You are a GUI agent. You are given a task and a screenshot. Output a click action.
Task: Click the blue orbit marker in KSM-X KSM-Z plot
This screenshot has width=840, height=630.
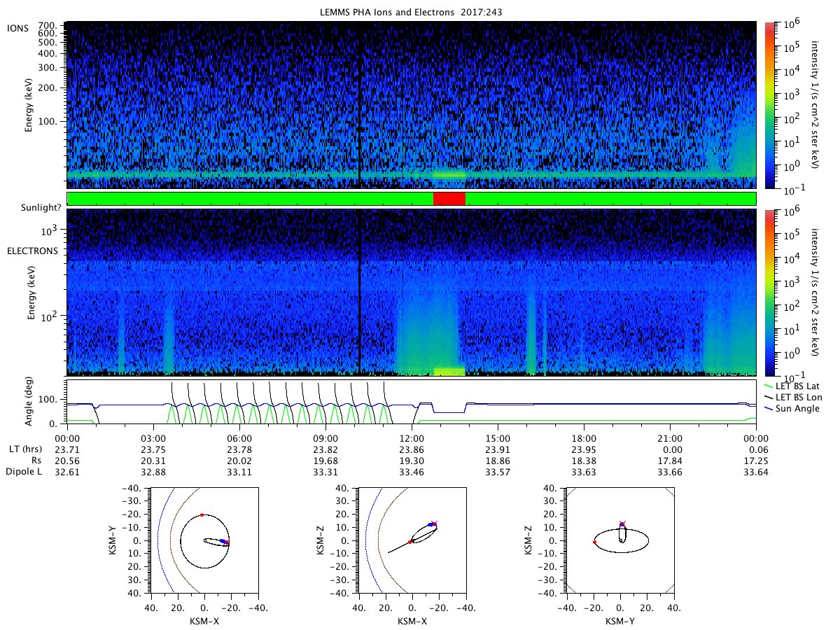coord(430,524)
